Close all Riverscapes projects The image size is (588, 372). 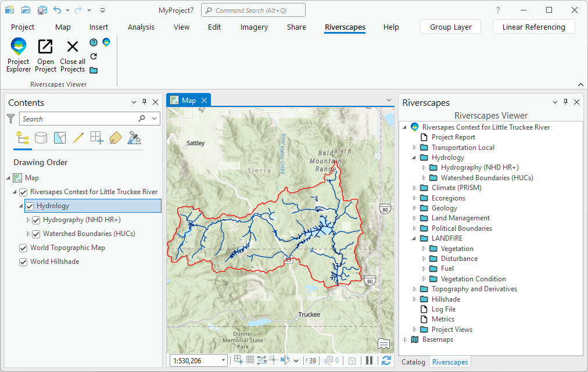point(73,55)
